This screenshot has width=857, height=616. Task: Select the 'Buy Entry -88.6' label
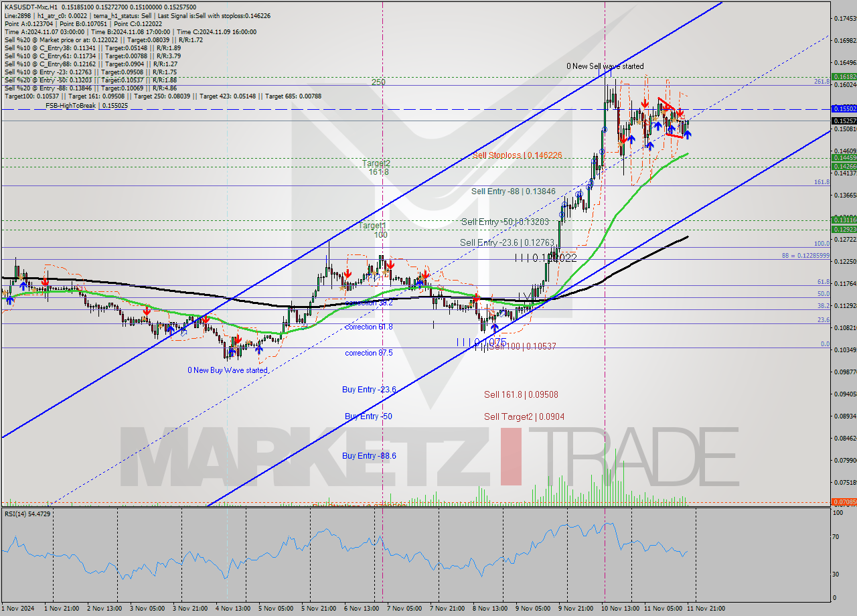coord(369,455)
